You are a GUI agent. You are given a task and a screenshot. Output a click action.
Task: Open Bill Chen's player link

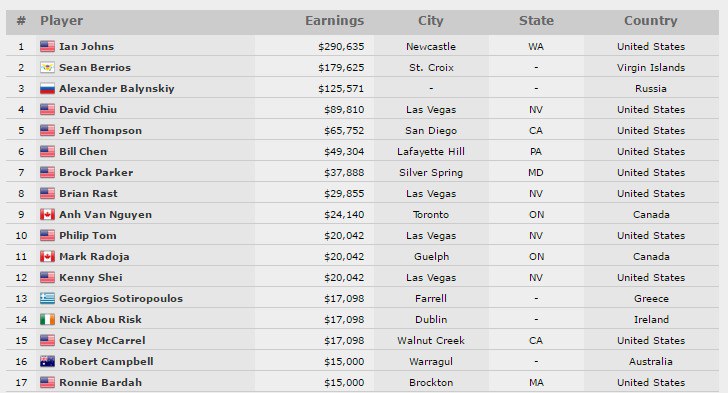pos(83,151)
